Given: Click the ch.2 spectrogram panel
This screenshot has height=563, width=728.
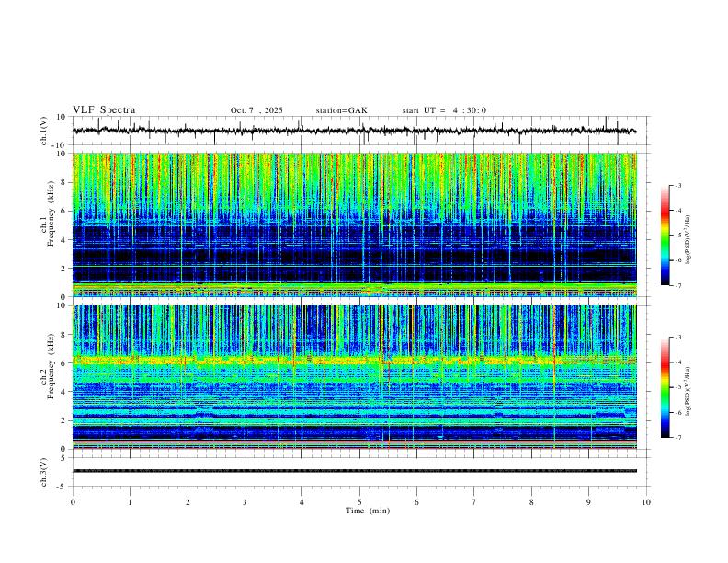Looking at the screenshot, I should 354,377.
